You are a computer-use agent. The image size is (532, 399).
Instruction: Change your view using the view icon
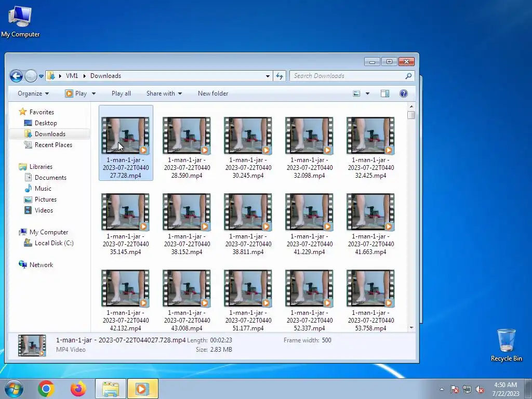[356, 94]
